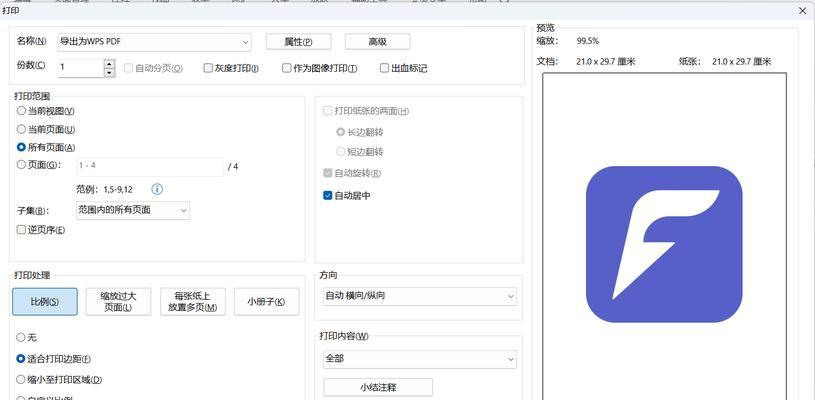Decrease copies with the down stepper arrow

pos(109,73)
